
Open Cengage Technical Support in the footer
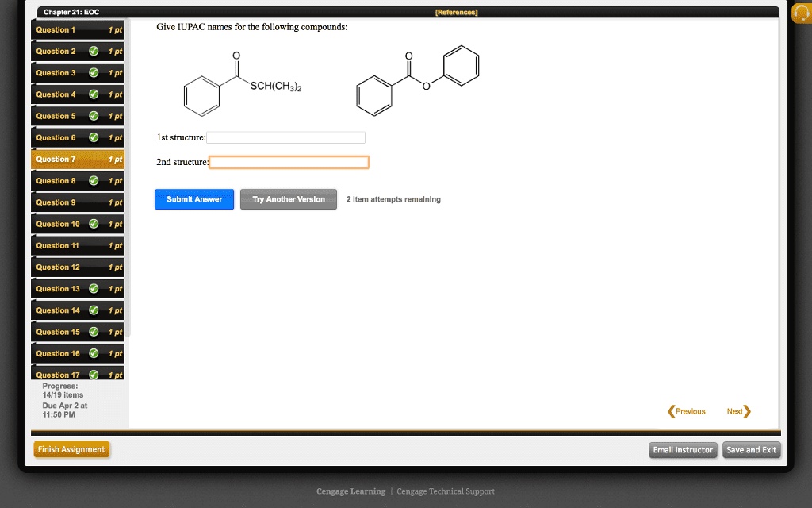(446, 491)
